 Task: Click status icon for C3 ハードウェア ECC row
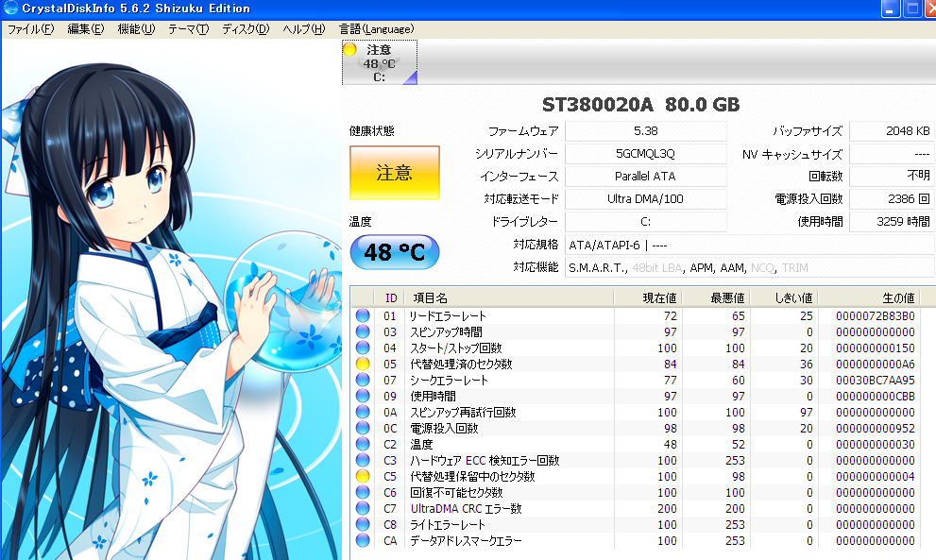point(363,460)
